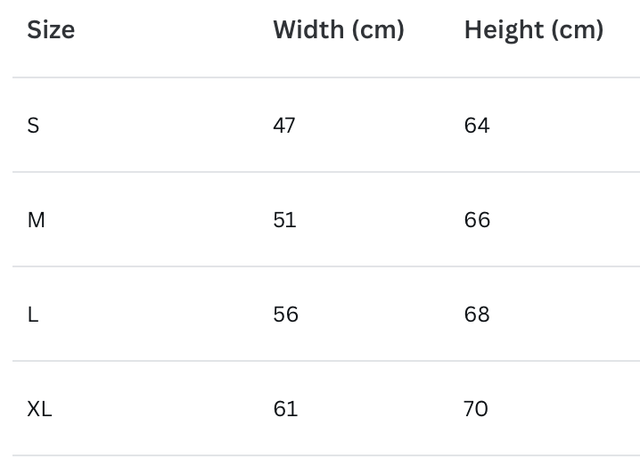Click height value 66 in M row
The image size is (640, 458).
[x=477, y=220]
